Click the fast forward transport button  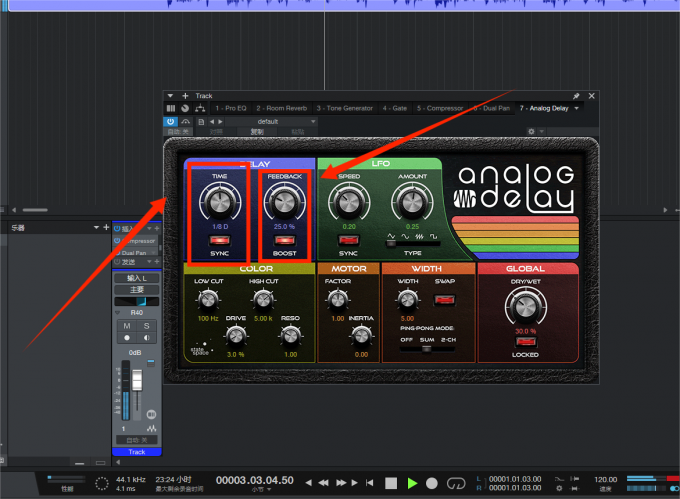click(341, 483)
